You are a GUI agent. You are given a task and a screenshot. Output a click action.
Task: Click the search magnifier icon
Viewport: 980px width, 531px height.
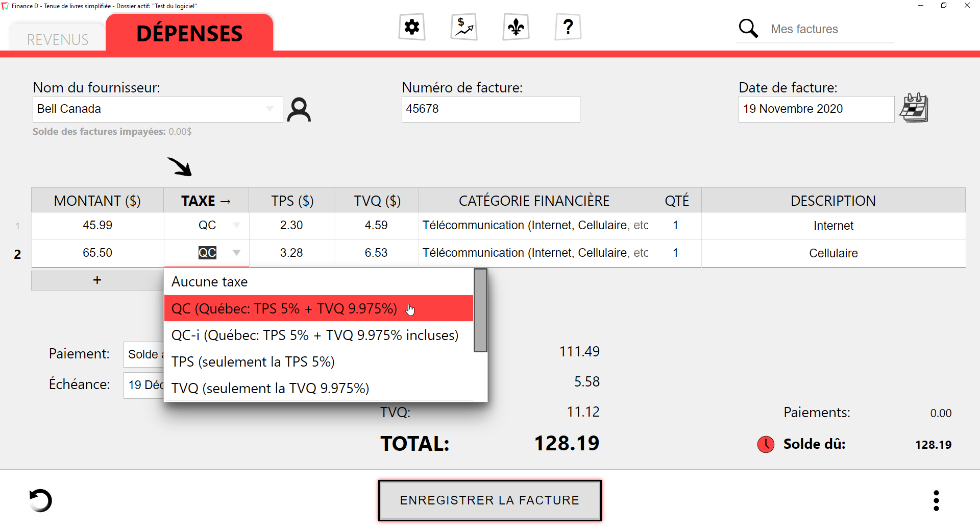pyautogui.click(x=748, y=29)
